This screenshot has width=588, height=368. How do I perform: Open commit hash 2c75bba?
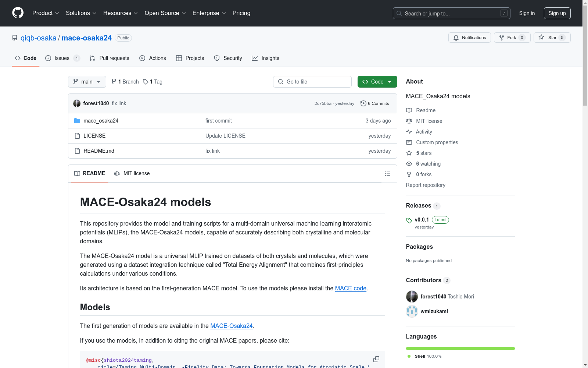click(x=323, y=103)
